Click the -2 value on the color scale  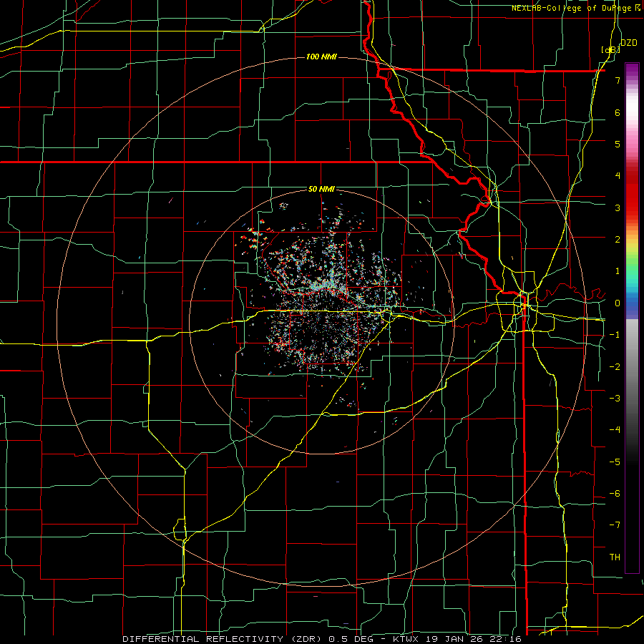point(615,367)
